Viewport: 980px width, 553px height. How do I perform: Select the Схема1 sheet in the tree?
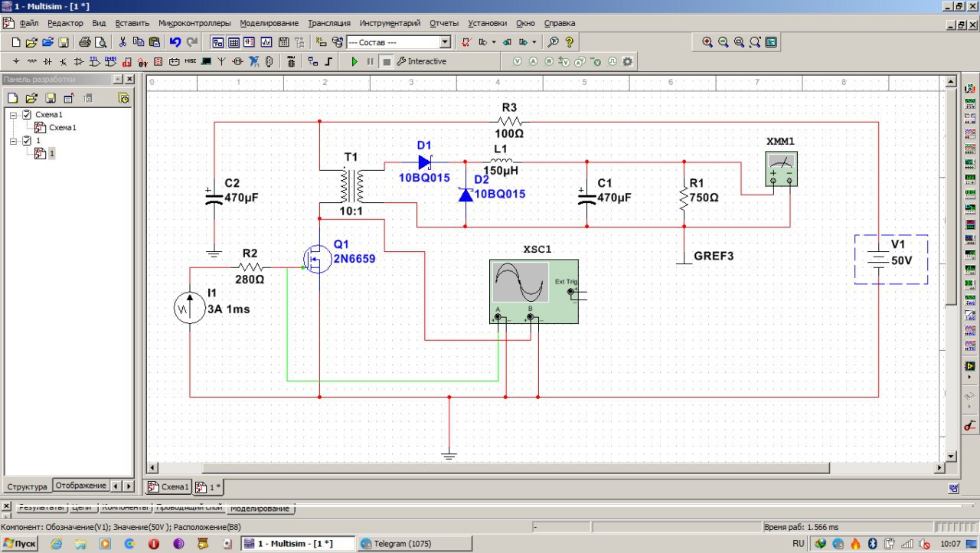[x=62, y=128]
